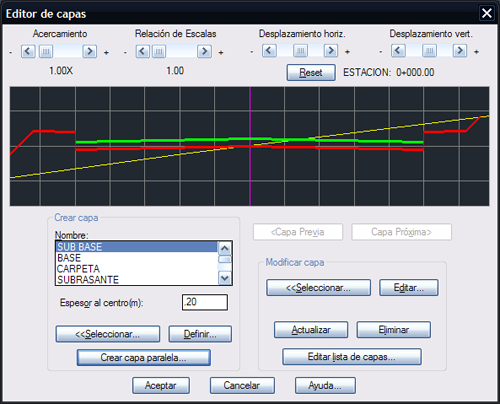Image resolution: width=500 pixels, height=404 pixels.
Task: Click the Reset button
Action: coord(311,72)
